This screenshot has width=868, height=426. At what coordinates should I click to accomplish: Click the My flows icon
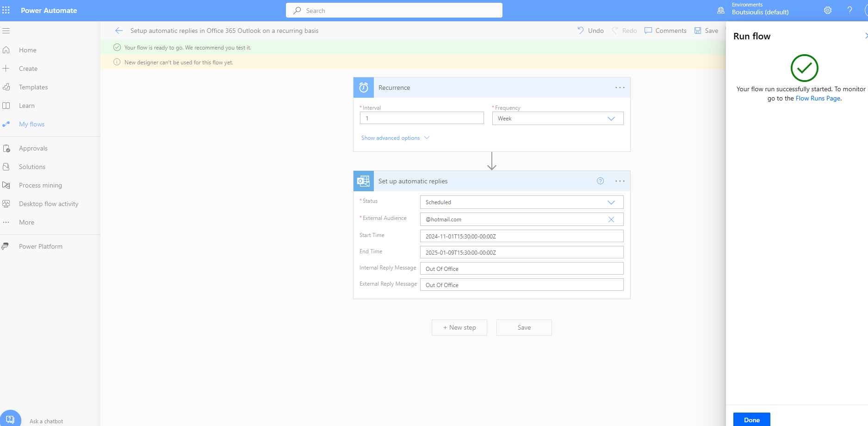point(6,124)
